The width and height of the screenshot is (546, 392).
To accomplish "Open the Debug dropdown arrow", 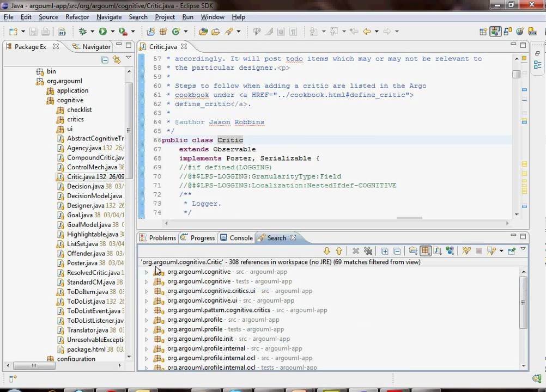I will tap(92, 32).
